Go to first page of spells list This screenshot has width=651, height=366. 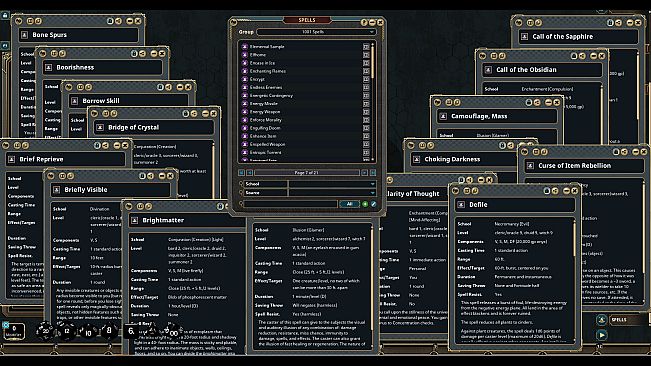click(241, 173)
